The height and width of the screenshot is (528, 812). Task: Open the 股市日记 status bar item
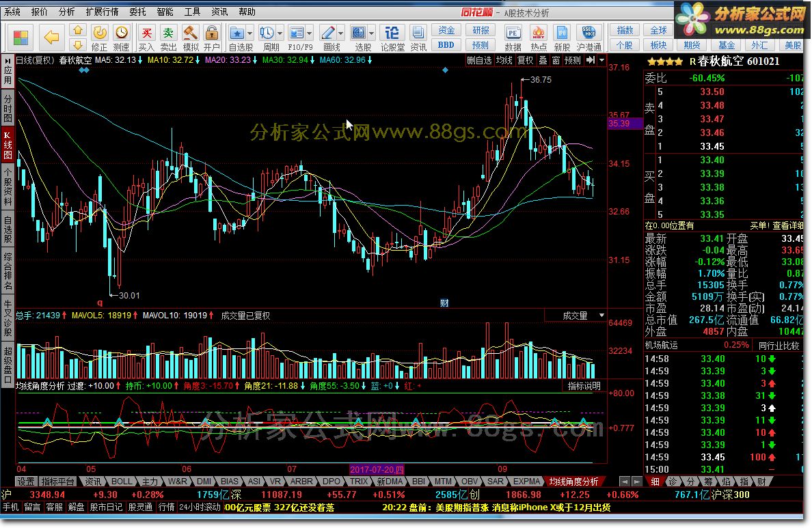107,508
